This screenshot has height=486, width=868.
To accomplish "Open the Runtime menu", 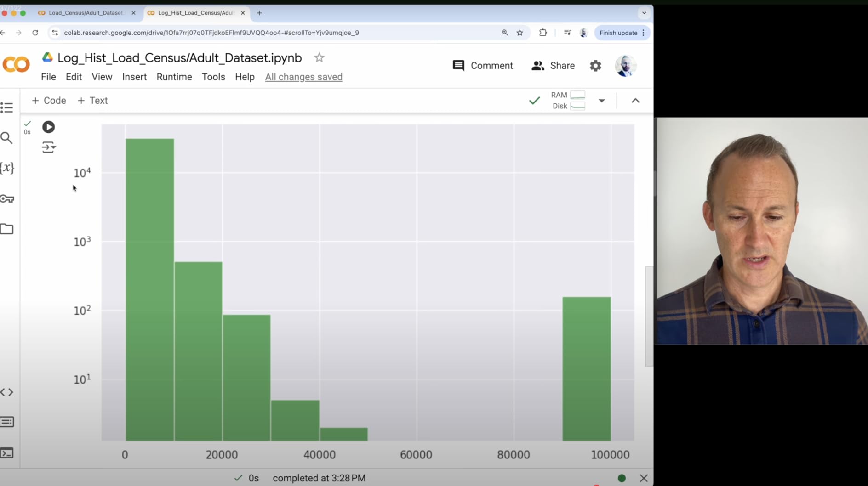I will (174, 77).
